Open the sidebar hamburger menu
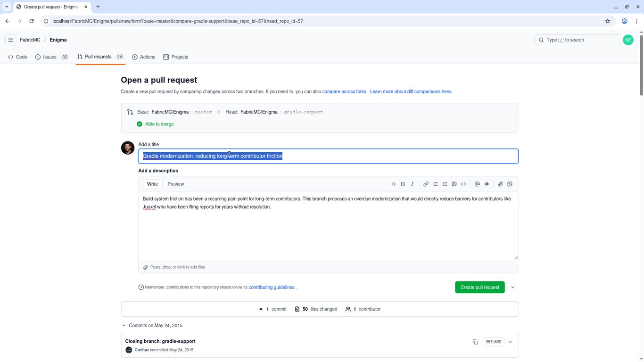The height and width of the screenshot is (362, 644). 10,40
